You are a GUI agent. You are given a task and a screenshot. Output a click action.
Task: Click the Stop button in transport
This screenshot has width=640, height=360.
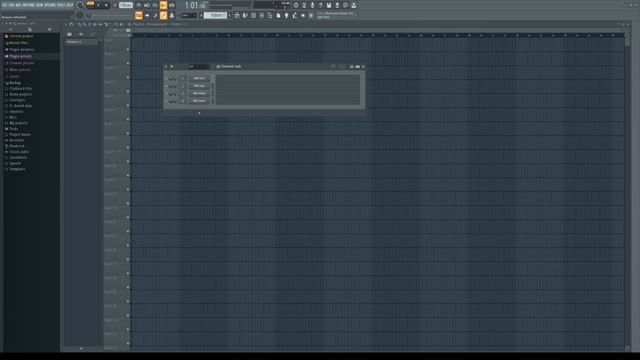pos(107,5)
